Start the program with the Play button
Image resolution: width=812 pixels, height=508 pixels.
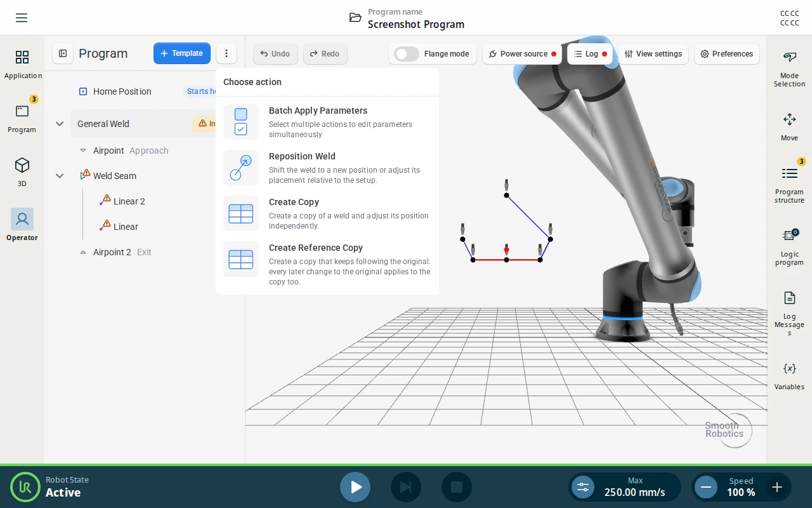[x=355, y=487]
